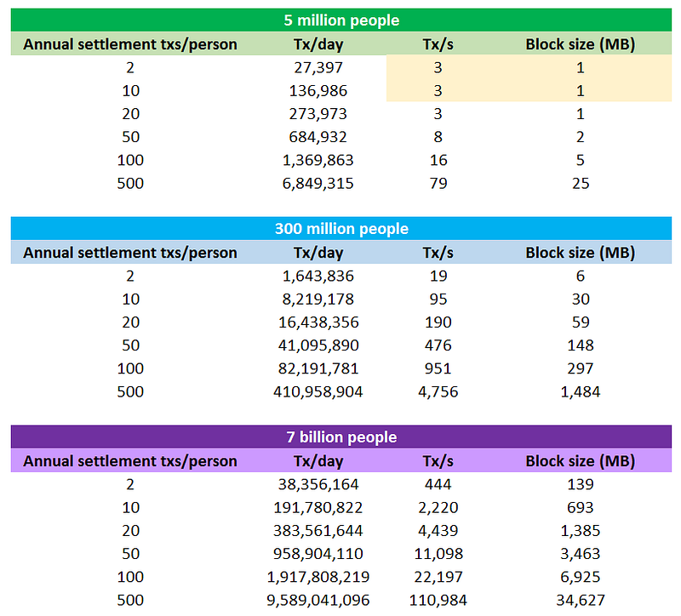The height and width of the screenshot is (616, 681).
Task: Click Tx/s value 4,439
Action: (x=438, y=530)
